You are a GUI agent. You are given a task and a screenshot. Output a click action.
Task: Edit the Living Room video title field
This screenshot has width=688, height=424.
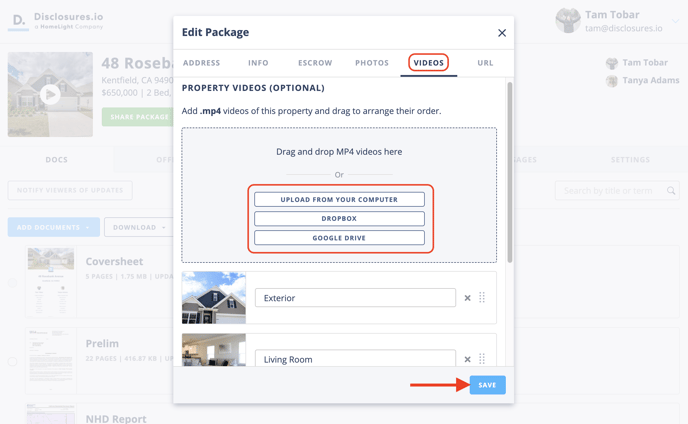tap(355, 359)
